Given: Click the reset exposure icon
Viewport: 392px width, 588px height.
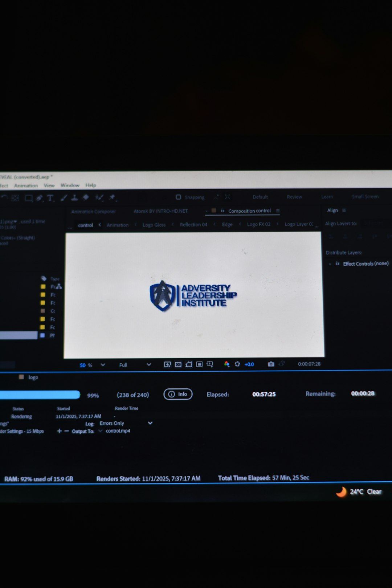Looking at the screenshot, I should coord(237,364).
